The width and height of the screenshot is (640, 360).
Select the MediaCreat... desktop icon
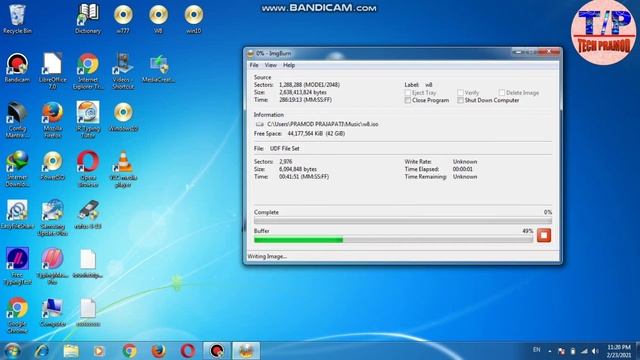pos(158,69)
